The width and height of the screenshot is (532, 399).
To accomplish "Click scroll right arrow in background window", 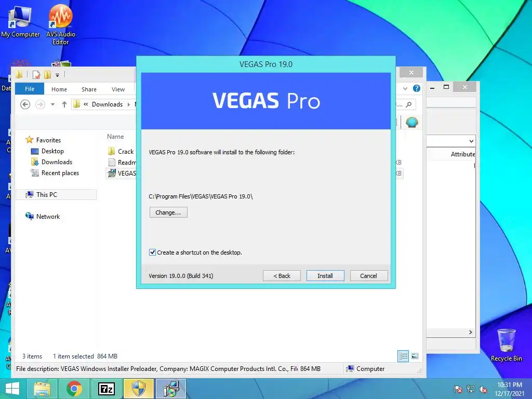I will click(x=471, y=332).
